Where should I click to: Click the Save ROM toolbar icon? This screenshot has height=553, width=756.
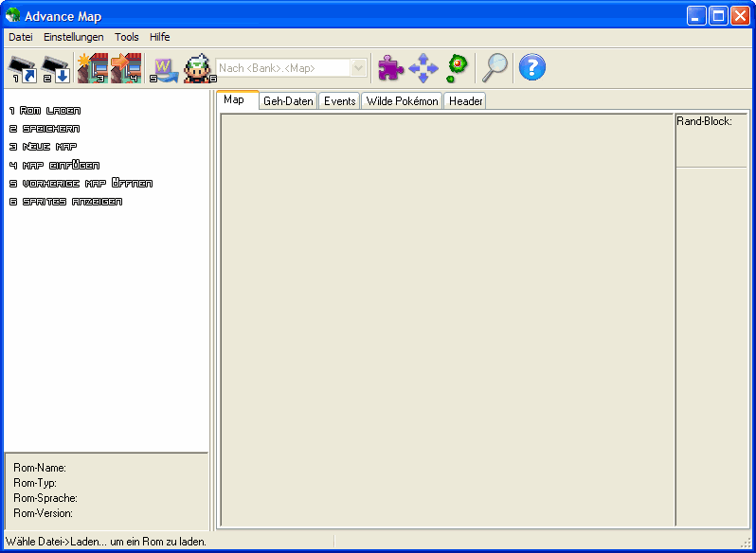click(56, 69)
